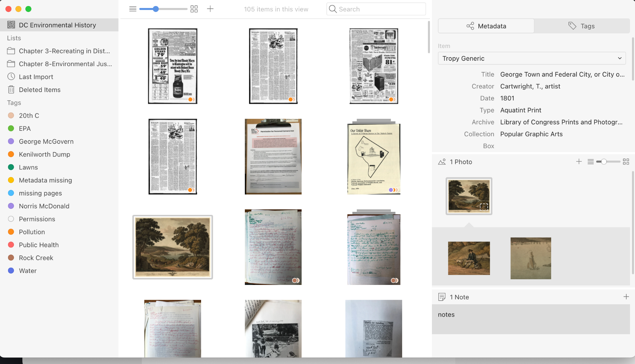The image size is (635, 364).
Task: Open Chapter 3-Recreating list
Action: [59, 51]
